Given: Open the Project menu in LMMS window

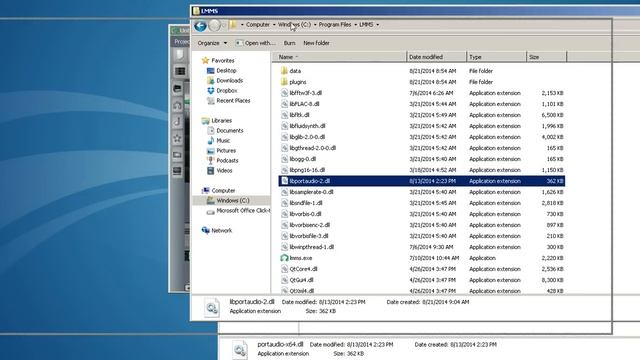Looking at the screenshot, I should (182, 42).
